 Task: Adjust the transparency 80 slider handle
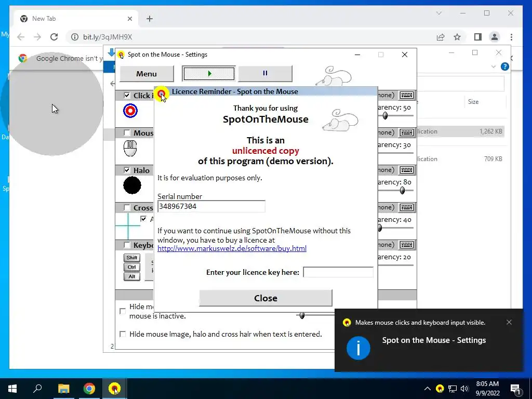tap(403, 191)
